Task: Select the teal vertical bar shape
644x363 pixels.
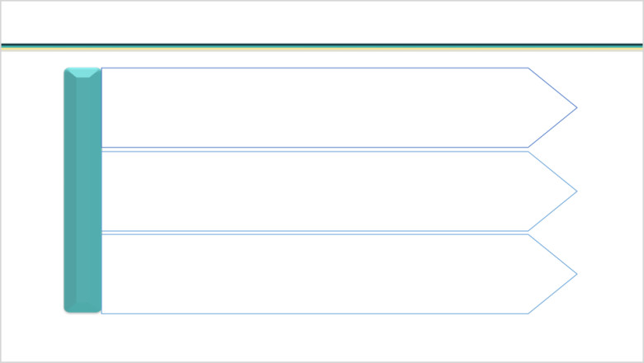Action: point(83,190)
